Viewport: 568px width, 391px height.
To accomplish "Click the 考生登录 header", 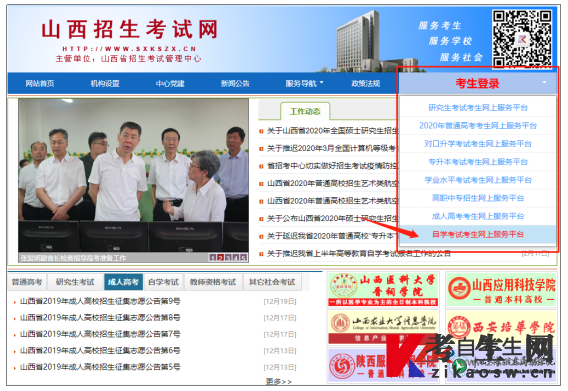I will pos(477,83).
